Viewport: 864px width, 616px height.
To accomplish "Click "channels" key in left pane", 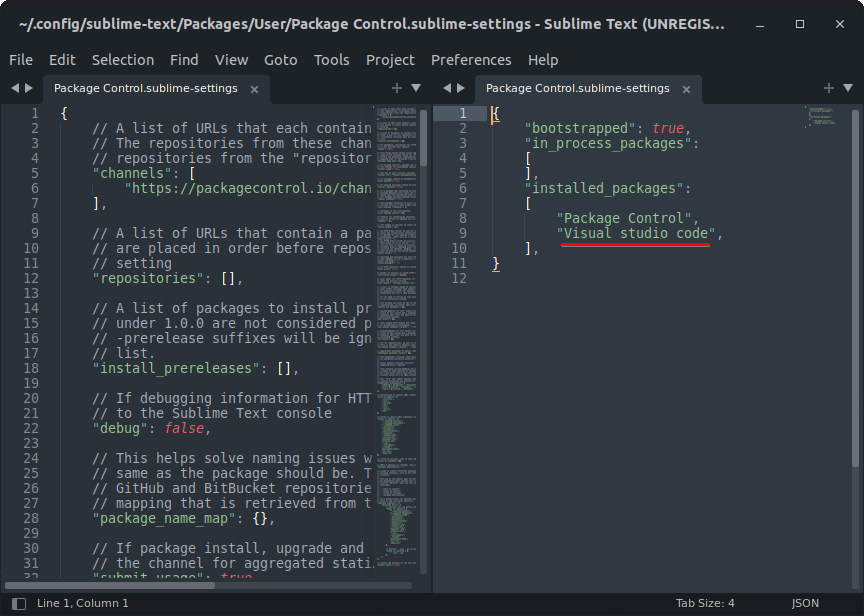I will pos(132,174).
